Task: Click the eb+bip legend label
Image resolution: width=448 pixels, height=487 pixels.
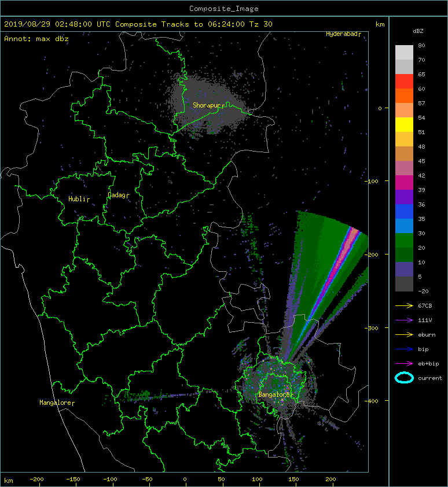Action: (428, 363)
